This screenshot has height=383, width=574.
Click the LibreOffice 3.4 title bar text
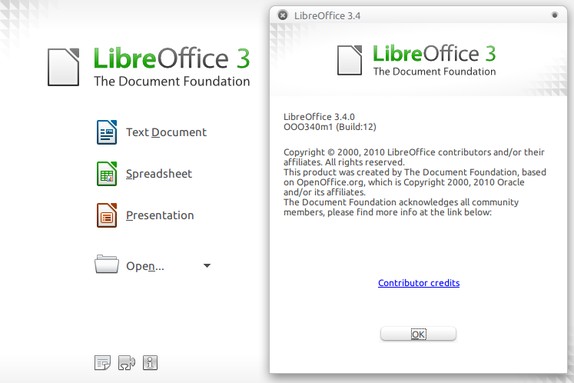pos(327,16)
